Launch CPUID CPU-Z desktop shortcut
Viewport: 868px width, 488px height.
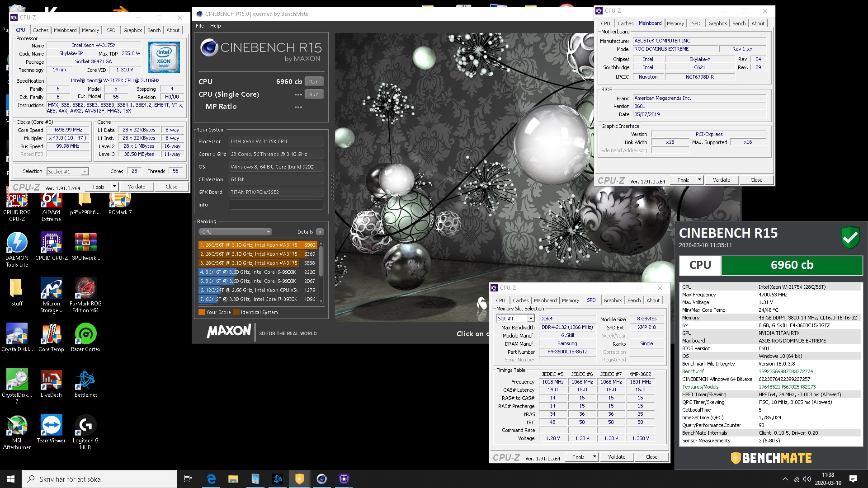51,247
